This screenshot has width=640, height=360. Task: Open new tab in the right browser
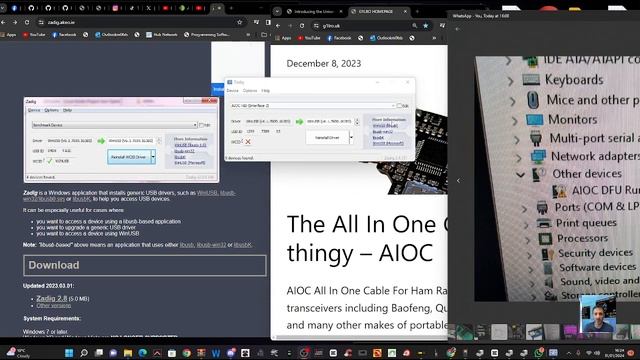[417, 11]
